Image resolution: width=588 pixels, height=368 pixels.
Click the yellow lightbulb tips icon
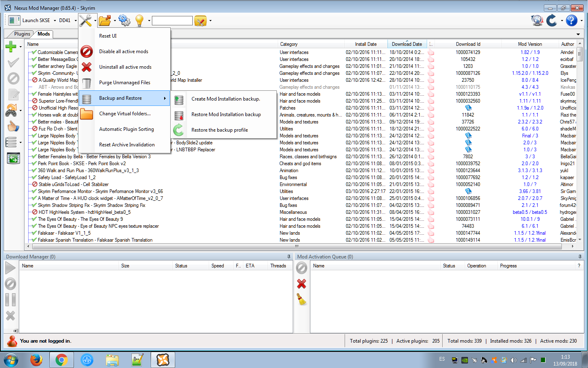tap(140, 20)
